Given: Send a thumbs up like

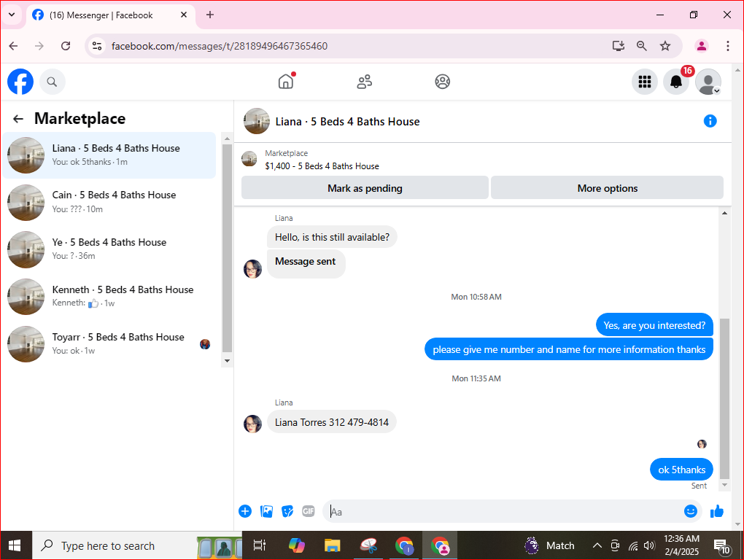Looking at the screenshot, I should [716, 511].
